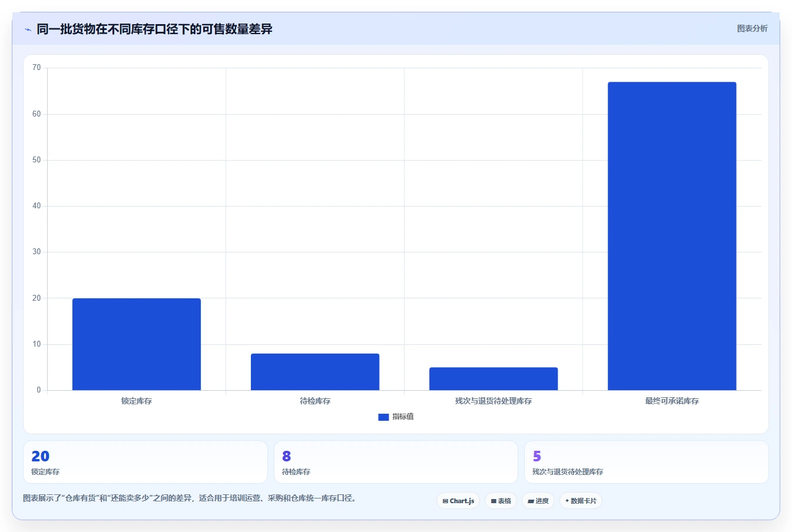Select the 进度 tag chip
Image resolution: width=792 pixels, height=532 pixels.
click(x=538, y=501)
